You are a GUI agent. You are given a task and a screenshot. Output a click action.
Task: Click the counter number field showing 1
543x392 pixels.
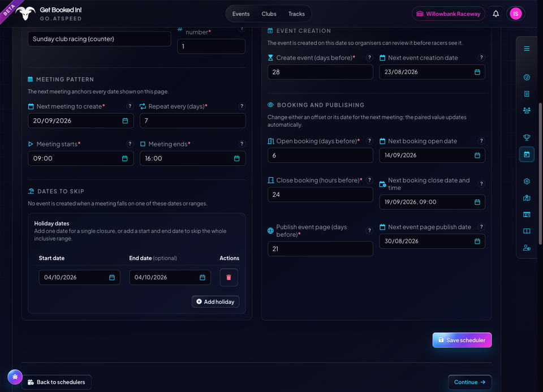point(211,46)
